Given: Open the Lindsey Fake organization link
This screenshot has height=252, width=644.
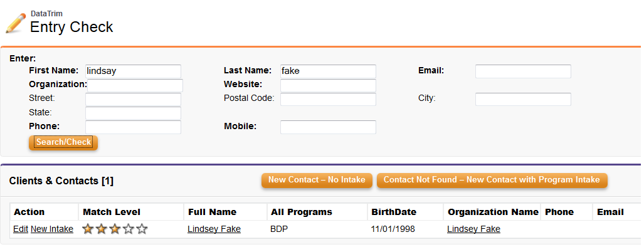Looking at the screenshot, I should (x=473, y=229).
